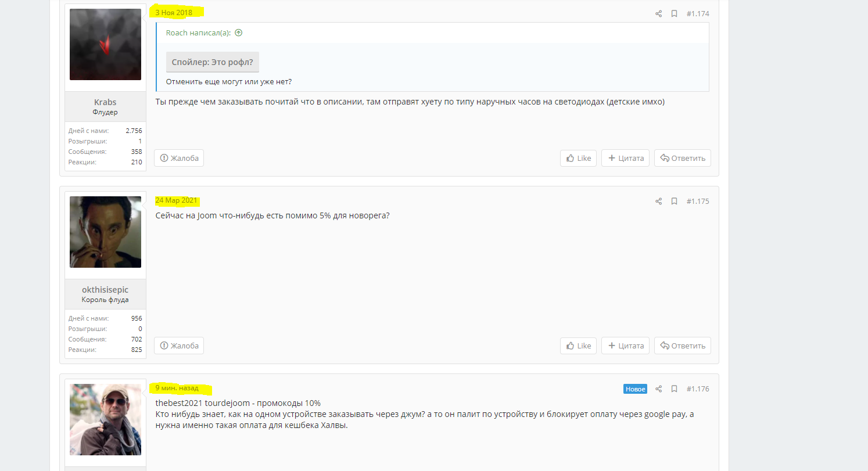Image resolution: width=868 pixels, height=471 pixels.
Task: Open Krabs' avatar image
Action: 105,44
